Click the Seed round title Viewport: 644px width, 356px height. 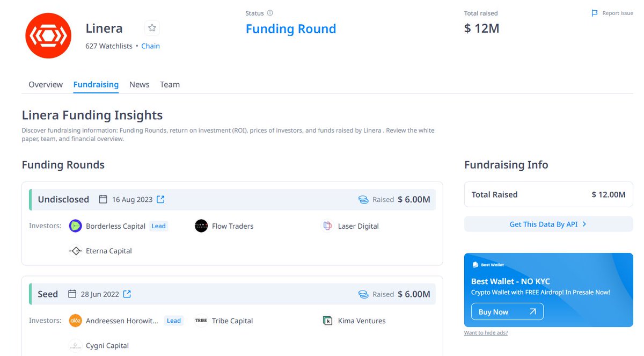pyautogui.click(x=48, y=294)
